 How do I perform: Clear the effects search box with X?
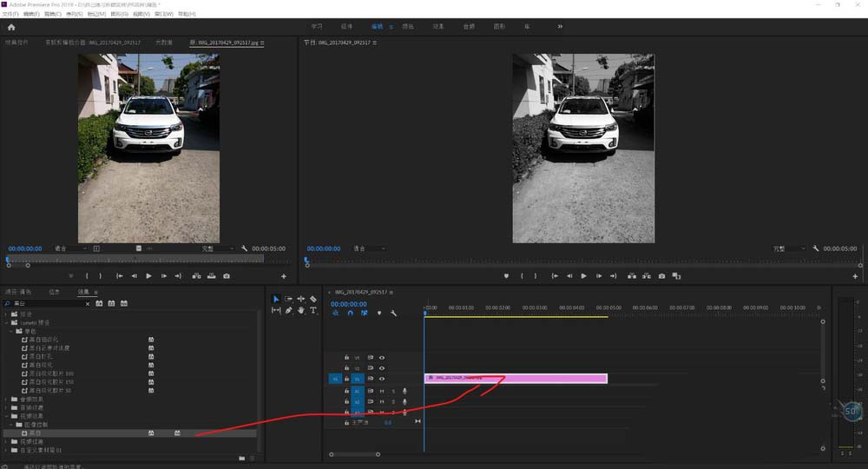click(x=86, y=303)
